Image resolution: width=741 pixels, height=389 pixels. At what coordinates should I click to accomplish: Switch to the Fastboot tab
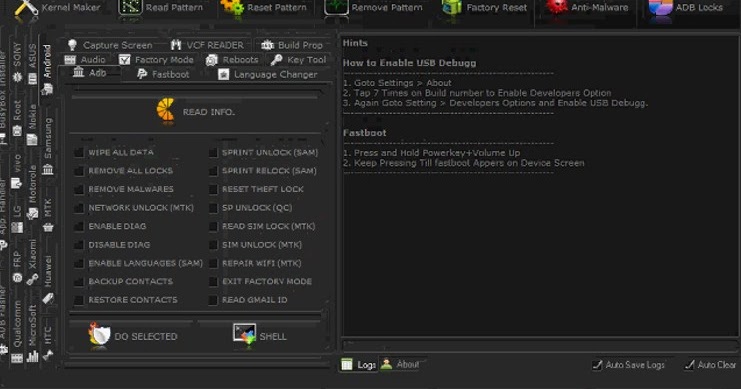pyautogui.click(x=163, y=74)
